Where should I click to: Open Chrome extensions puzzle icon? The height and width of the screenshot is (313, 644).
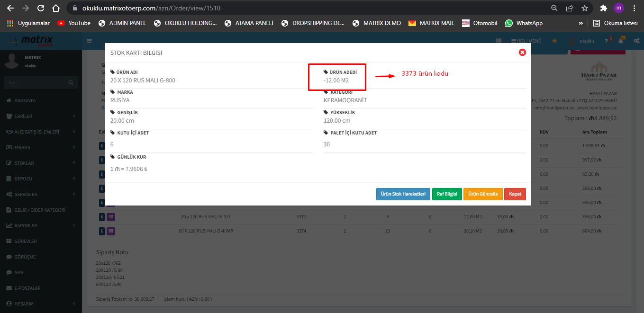(603, 8)
